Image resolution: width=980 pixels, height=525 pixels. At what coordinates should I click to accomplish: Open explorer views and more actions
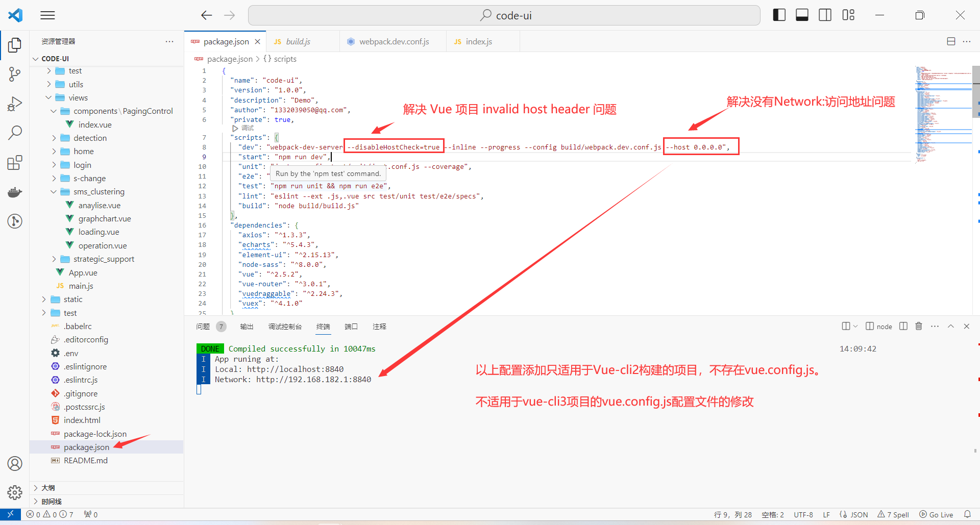pos(169,41)
